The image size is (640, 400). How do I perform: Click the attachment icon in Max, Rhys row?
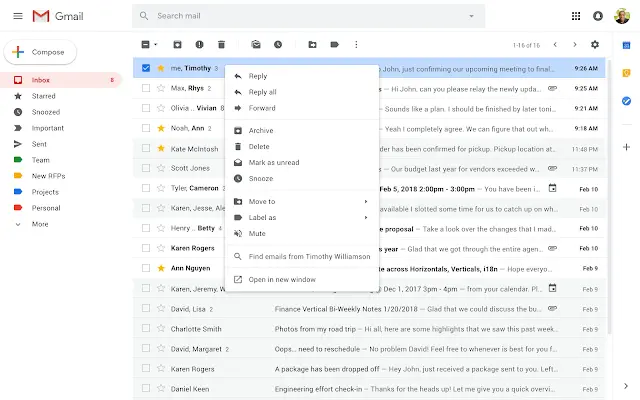[x=552, y=88]
